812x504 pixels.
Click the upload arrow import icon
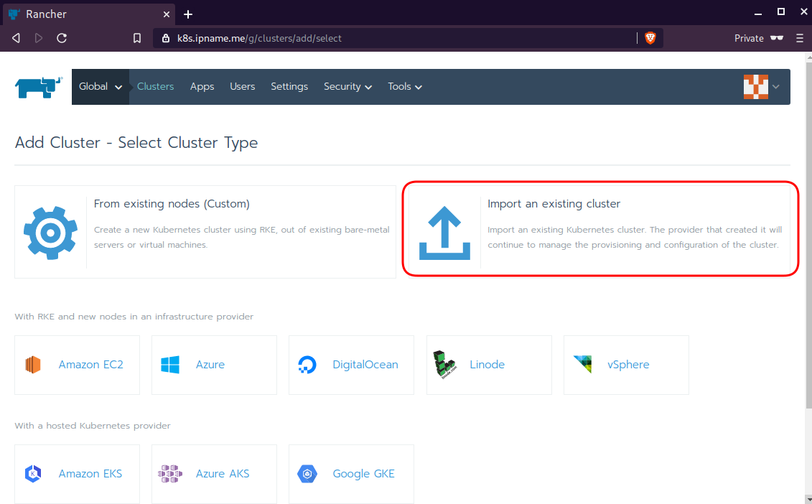click(444, 233)
